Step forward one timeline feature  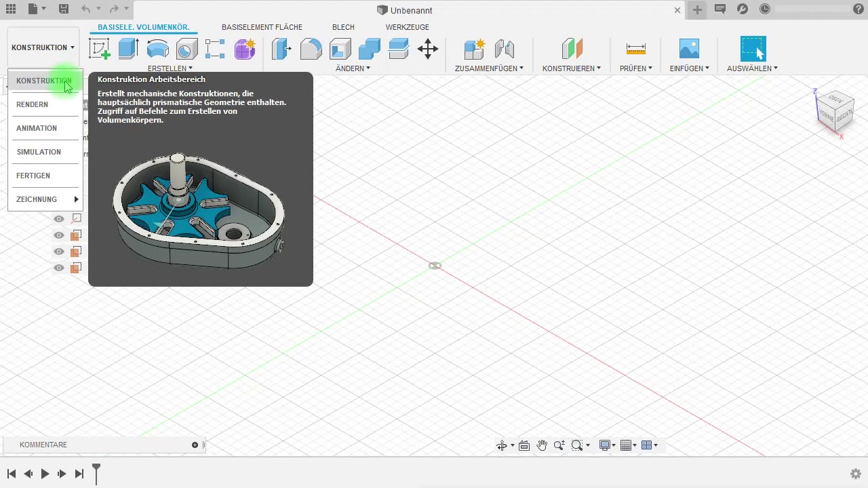click(x=62, y=474)
